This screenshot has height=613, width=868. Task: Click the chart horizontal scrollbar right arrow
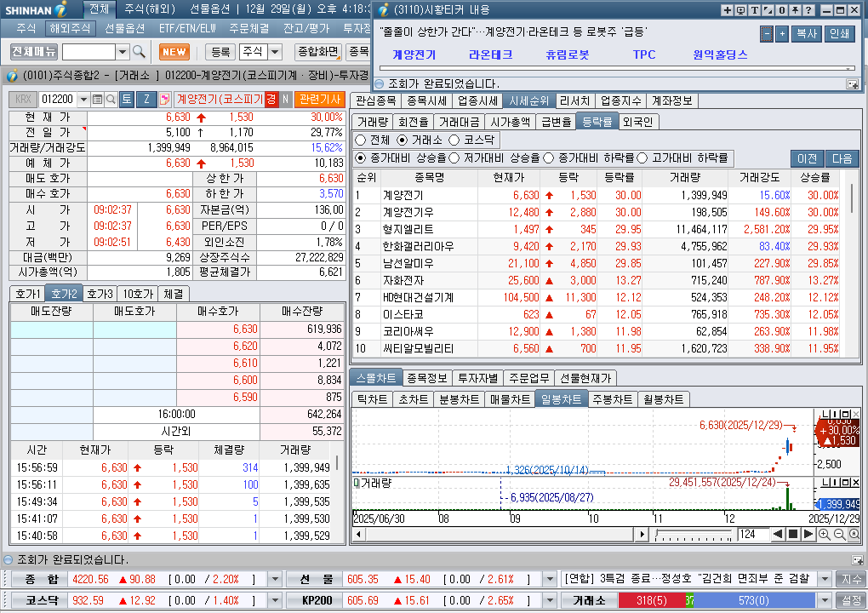click(x=642, y=535)
